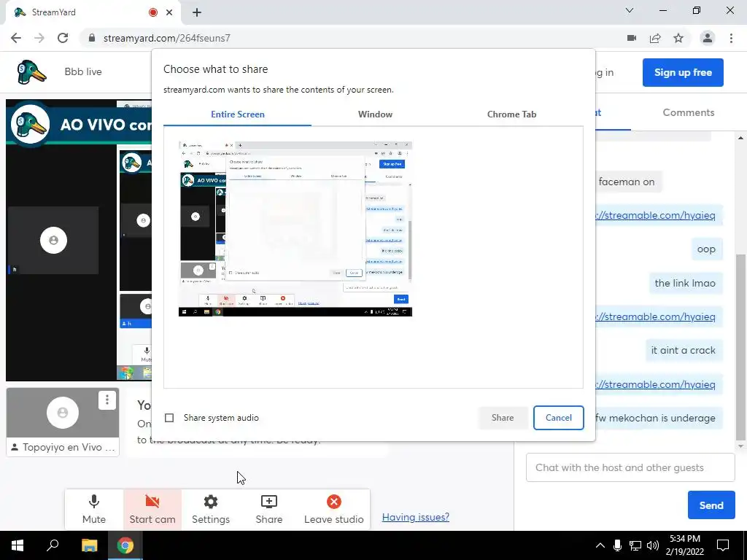Click the StreamYard duck logo
747x560 pixels.
click(x=31, y=72)
